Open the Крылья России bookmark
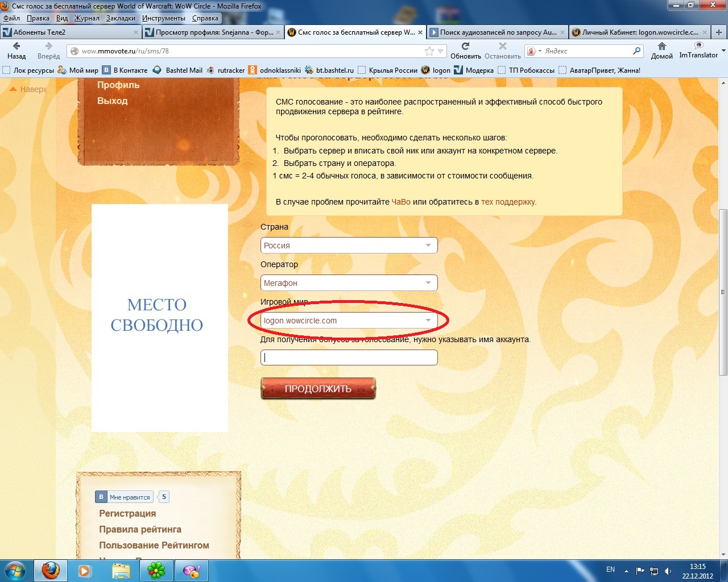Screen dimensions: 728x582 click(x=387, y=70)
